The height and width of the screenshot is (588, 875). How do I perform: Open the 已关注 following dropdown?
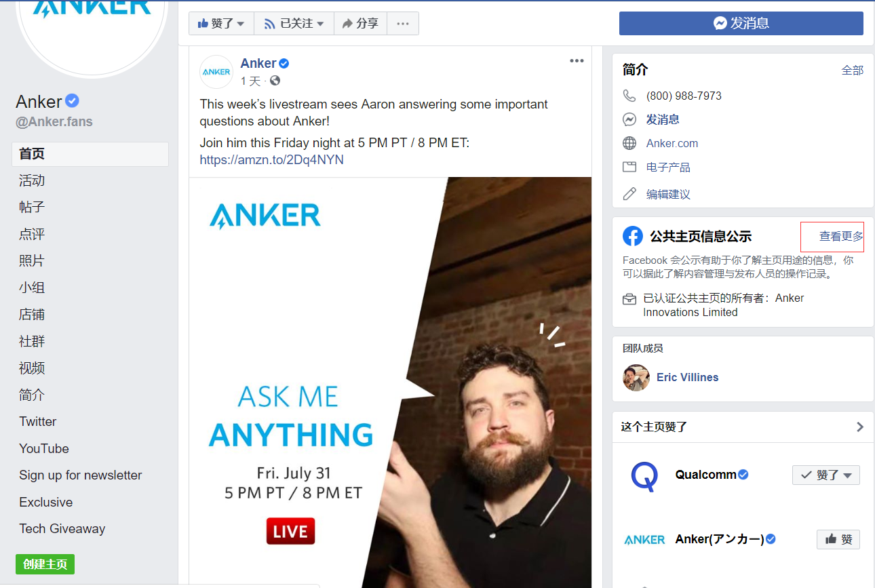click(x=294, y=24)
